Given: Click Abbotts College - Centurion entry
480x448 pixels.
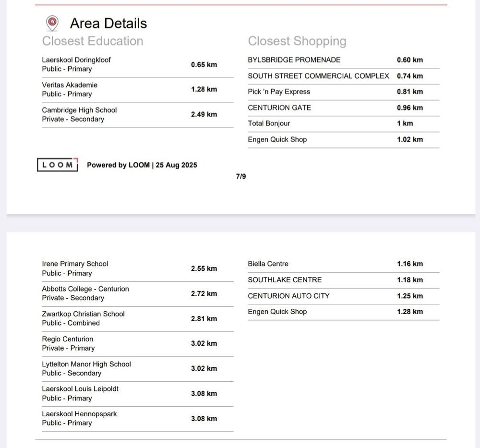Looking at the screenshot, I should point(85,293).
